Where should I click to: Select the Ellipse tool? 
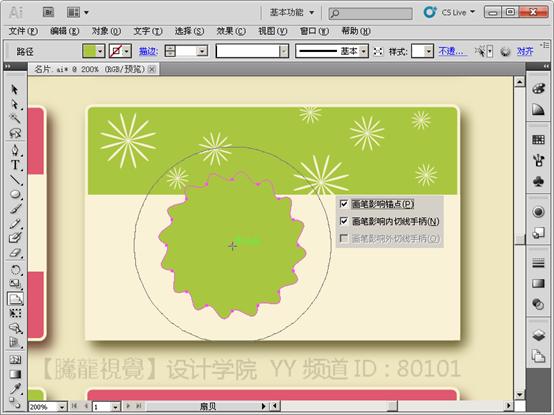click(x=15, y=194)
